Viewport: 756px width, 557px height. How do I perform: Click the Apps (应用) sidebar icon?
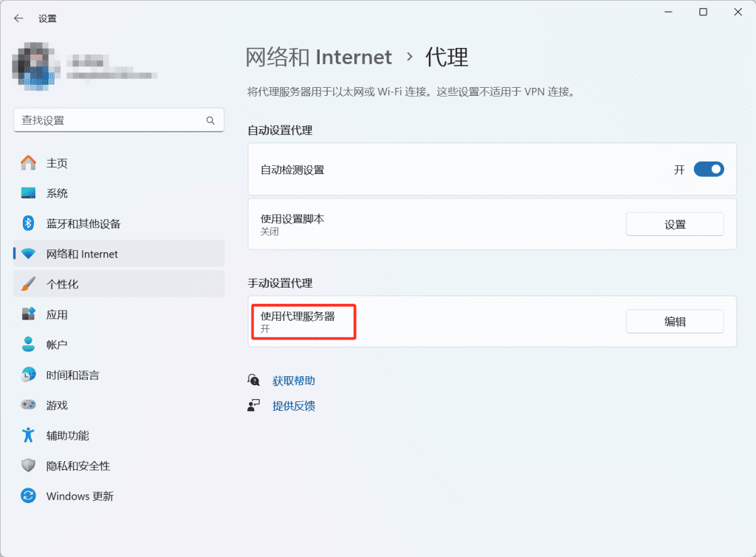coord(28,314)
